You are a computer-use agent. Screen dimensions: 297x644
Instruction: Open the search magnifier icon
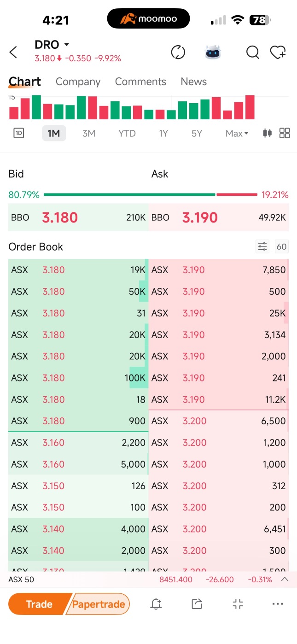[253, 52]
